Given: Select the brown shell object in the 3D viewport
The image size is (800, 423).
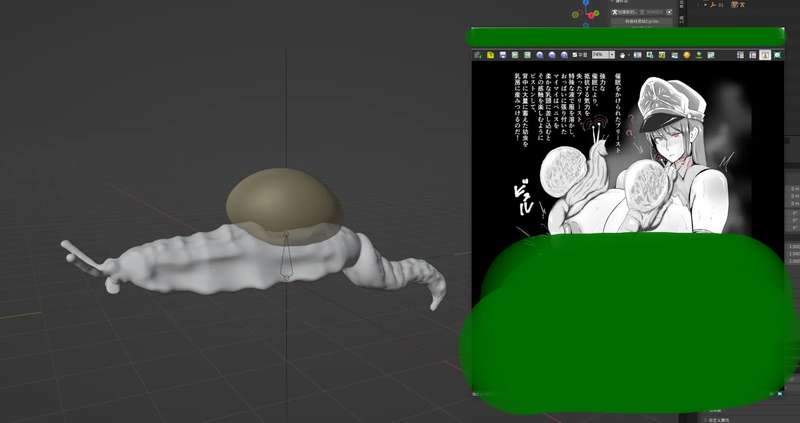Looking at the screenshot, I should click(283, 198).
